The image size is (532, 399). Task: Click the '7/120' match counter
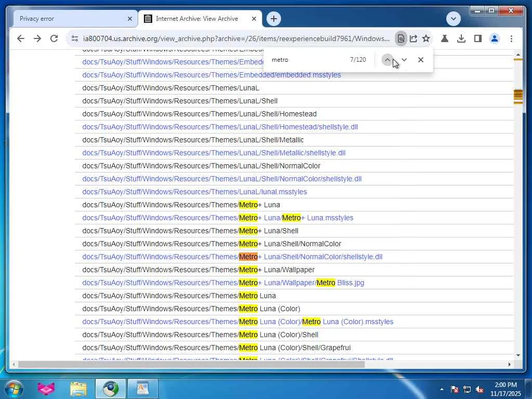358,60
